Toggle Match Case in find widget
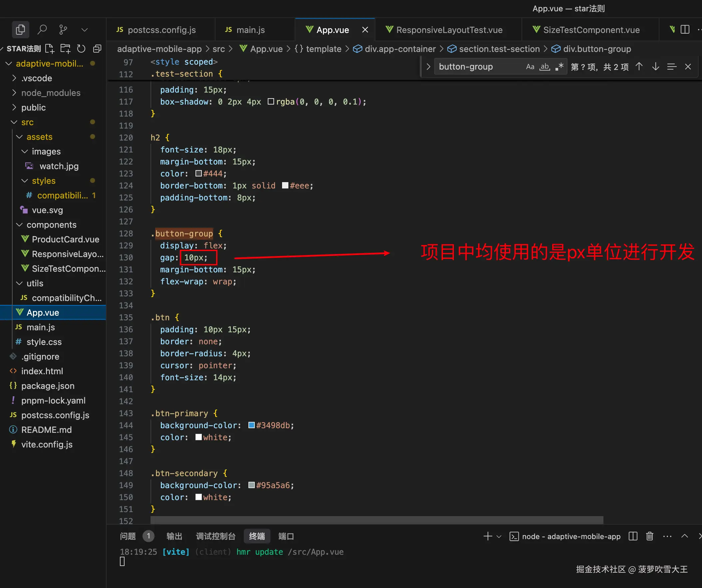Viewport: 702px width, 588px height. pos(530,67)
